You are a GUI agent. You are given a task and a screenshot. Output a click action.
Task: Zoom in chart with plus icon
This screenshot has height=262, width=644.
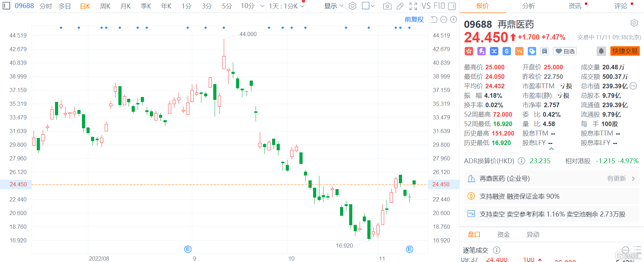(453, 20)
